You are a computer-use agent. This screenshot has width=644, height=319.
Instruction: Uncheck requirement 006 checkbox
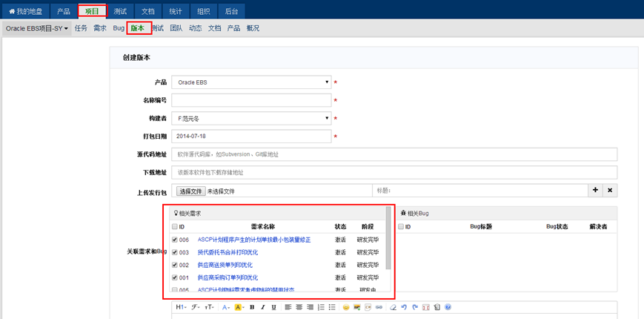[x=175, y=240]
